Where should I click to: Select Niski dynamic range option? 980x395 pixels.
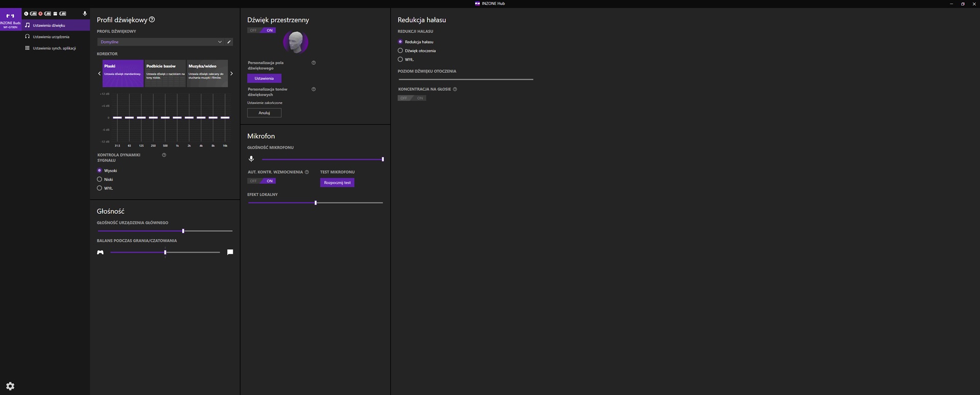(x=100, y=180)
